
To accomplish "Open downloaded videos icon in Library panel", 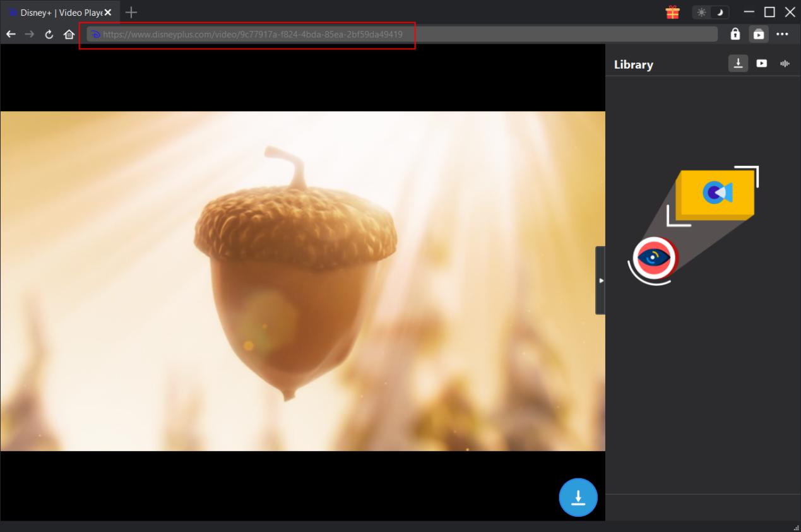I will coord(761,63).
